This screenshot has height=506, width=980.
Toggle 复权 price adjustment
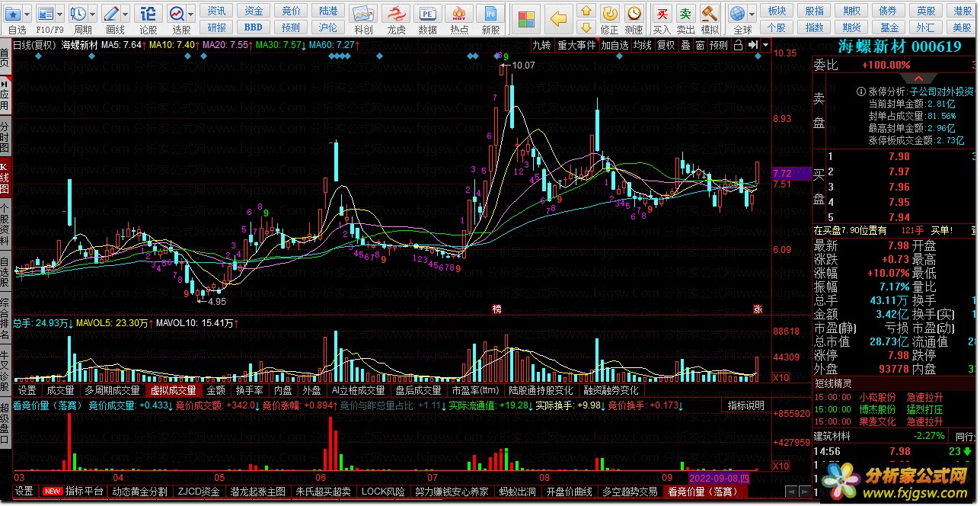pyautogui.click(x=666, y=45)
